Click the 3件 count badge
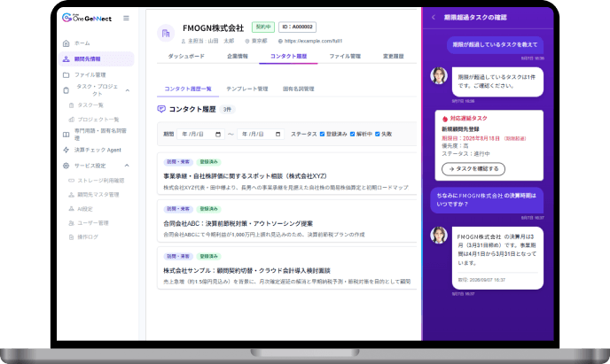Screen dimensions: 610x364 227,110
